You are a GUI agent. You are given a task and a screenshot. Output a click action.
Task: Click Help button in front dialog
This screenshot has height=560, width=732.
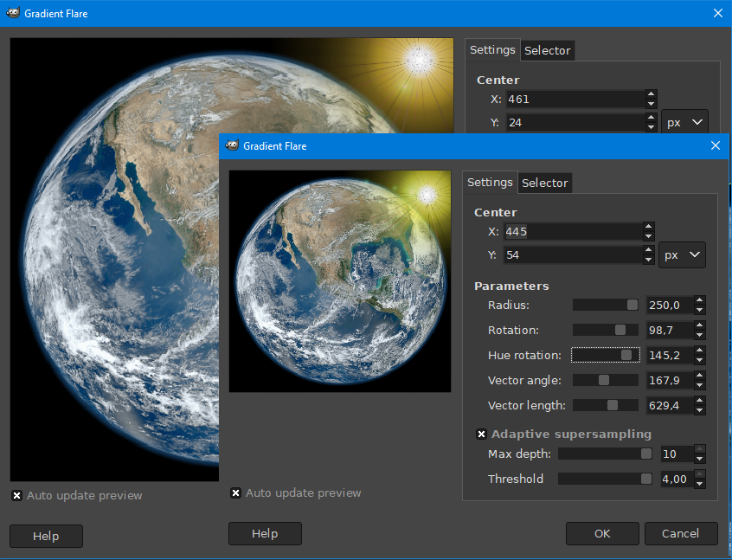265,533
